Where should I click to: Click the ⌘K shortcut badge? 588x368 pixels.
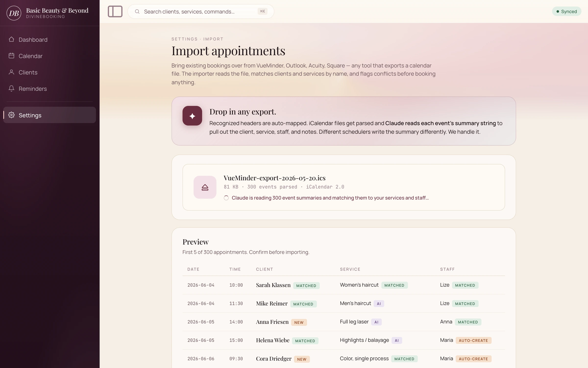(262, 11)
